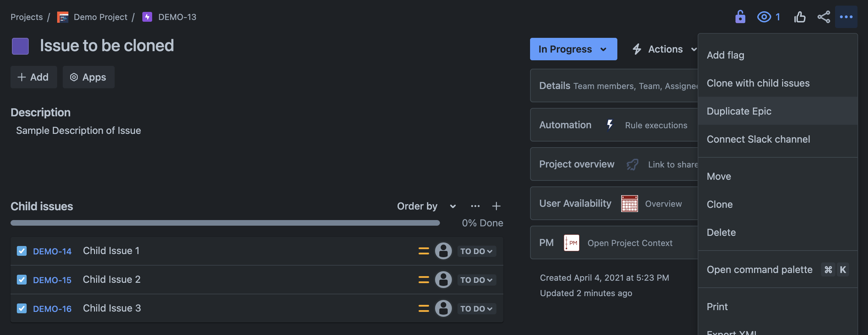The width and height of the screenshot is (868, 335).
Task: Open the DEMO-14 issue link
Action: [x=52, y=251]
